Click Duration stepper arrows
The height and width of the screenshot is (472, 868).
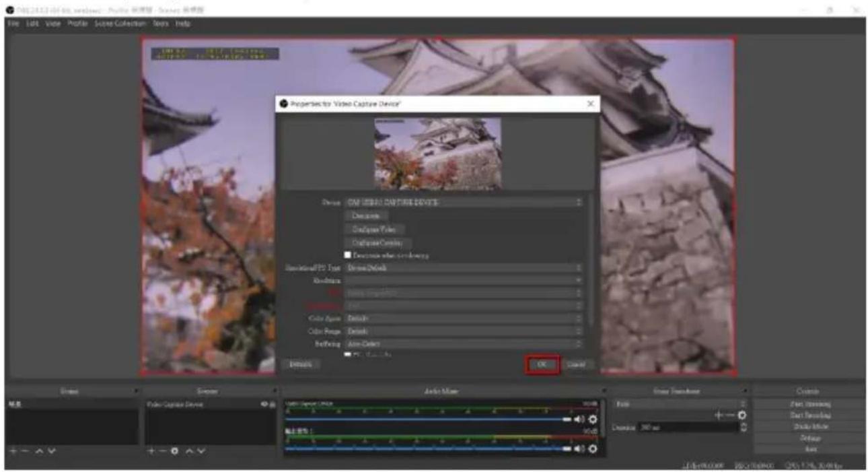point(743,428)
